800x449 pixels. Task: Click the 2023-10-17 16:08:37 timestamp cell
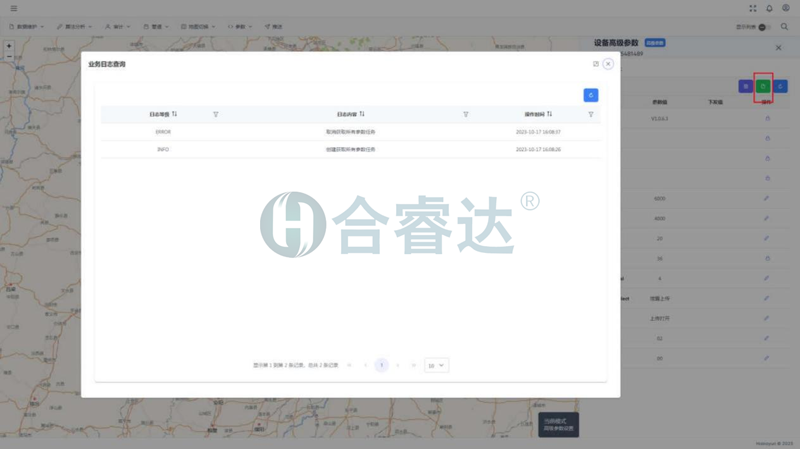538,132
